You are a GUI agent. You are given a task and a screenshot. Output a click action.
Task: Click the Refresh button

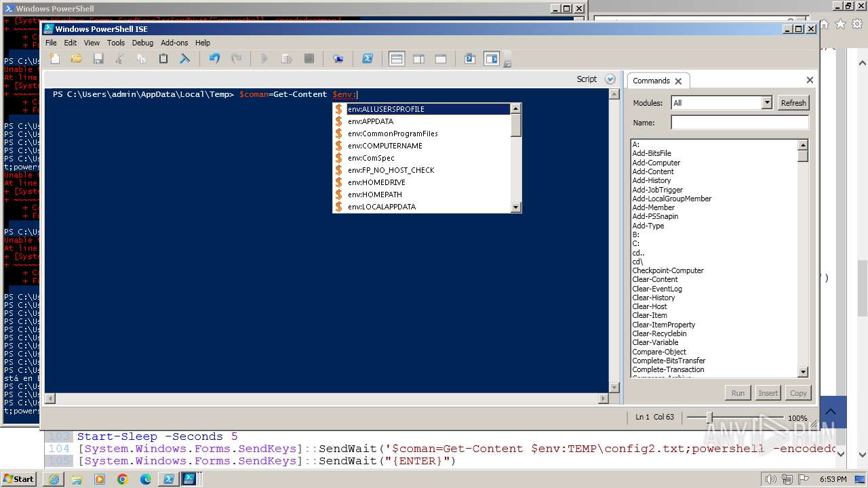(793, 103)
